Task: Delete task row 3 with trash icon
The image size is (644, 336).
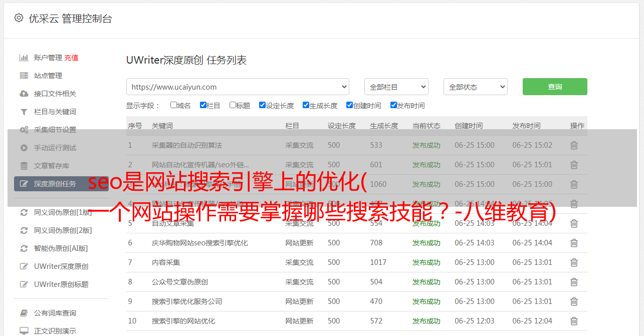Action: 574,184
